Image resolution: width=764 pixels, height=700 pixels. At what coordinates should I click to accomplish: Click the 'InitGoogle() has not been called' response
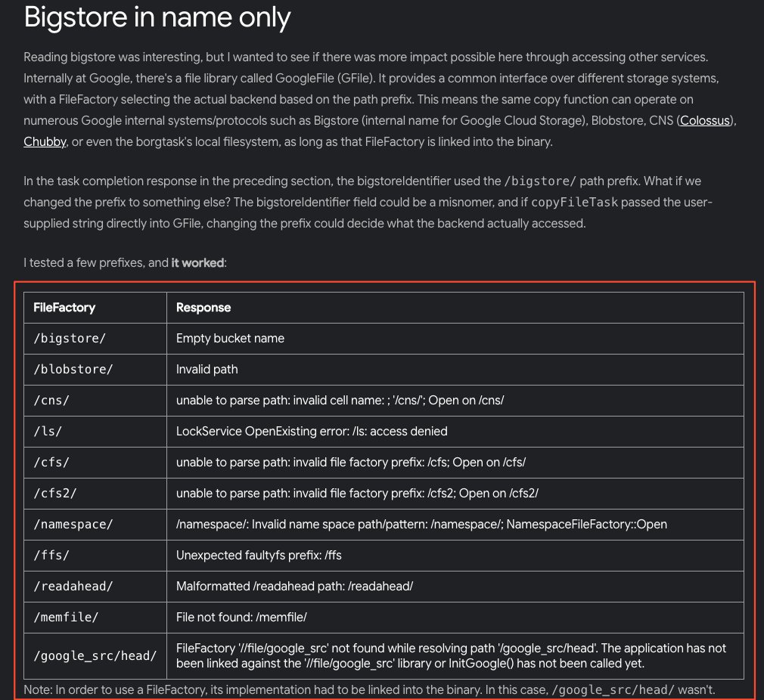[455, 656]
